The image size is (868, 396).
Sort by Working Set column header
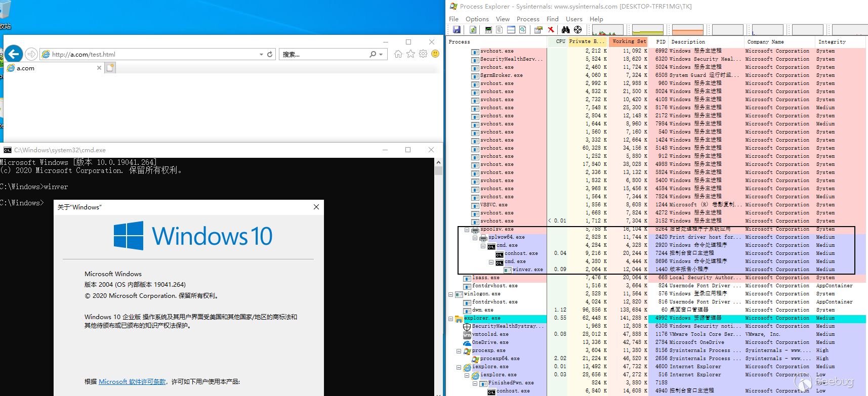click(x=629, y=42)
